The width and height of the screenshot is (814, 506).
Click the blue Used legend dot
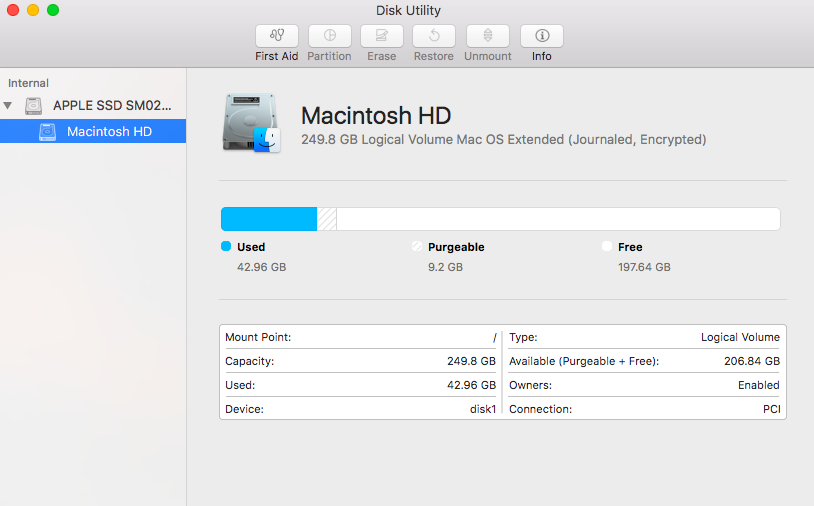point(226,246)
